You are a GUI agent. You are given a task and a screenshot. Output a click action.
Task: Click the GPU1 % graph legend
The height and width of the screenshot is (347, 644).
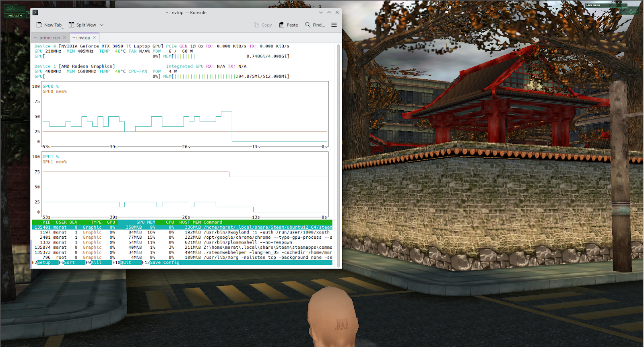(x=51, y=157)
